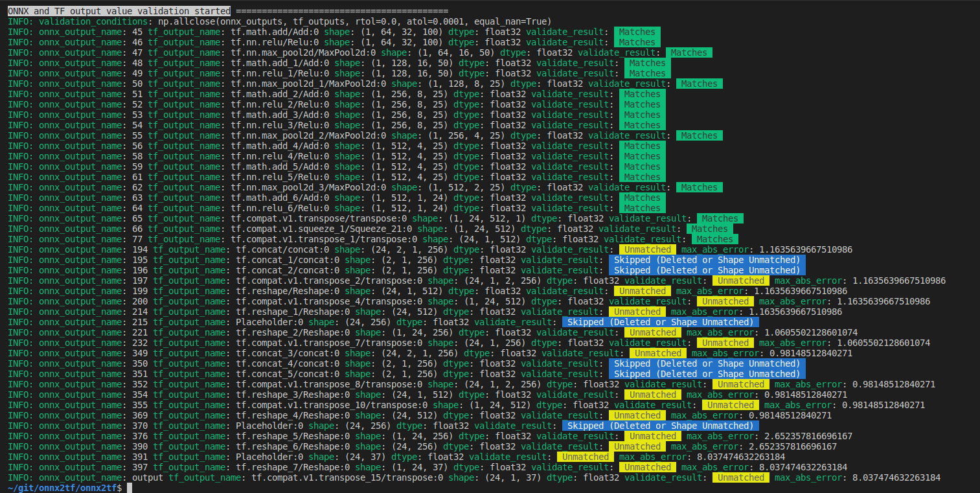Click the Unmatched badge for tf.concat_3/concat:0
980x493 pixels.
657,353
